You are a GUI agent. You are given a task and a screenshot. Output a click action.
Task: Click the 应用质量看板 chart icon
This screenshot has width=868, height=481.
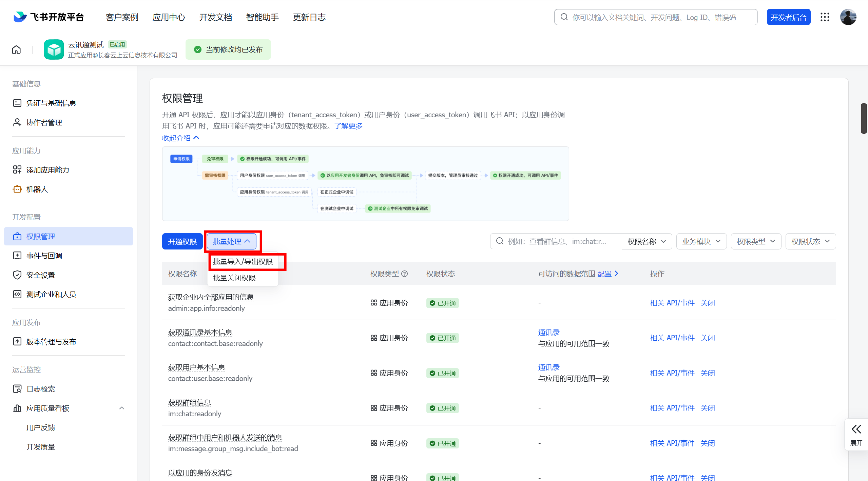(17, 408)
